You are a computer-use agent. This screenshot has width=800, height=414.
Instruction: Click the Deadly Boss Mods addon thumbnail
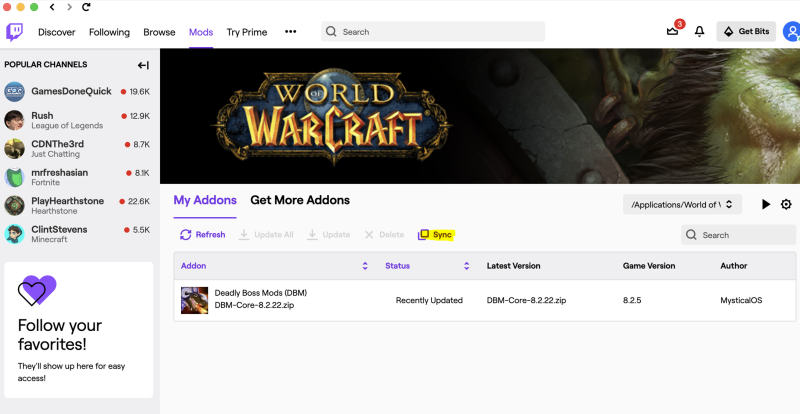click(x=194, y=300)
